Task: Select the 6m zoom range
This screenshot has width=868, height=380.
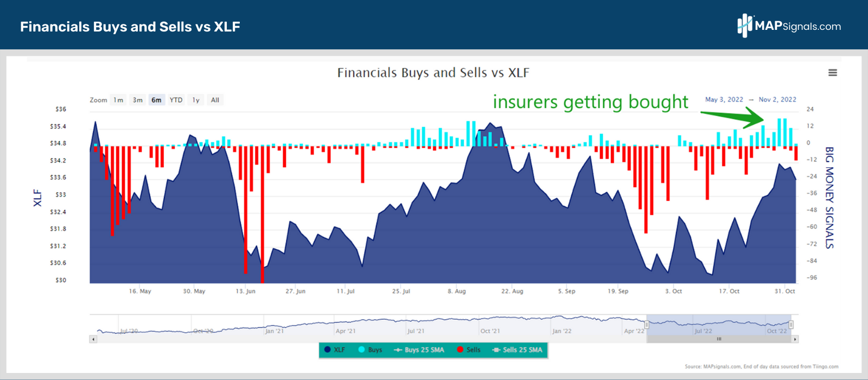Action: coord(157,100)
